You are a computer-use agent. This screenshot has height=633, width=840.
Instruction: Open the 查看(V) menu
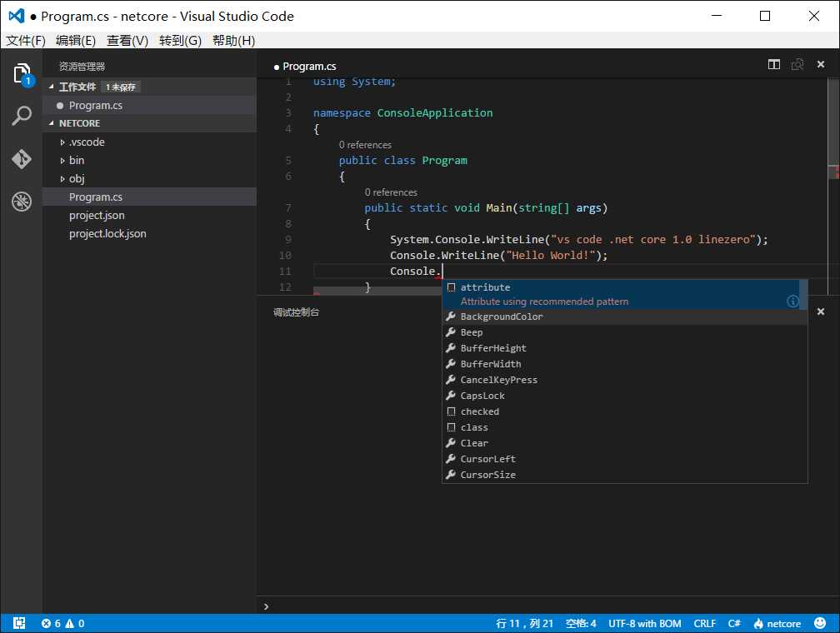point(127,41)
